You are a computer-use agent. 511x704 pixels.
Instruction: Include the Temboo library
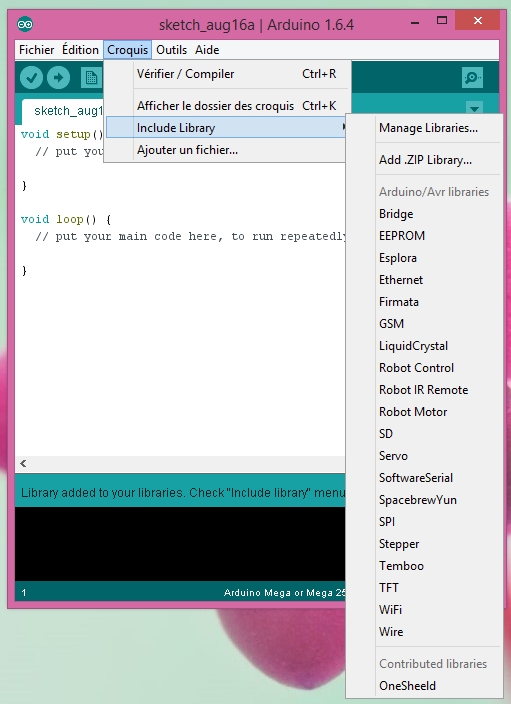point(425,566)
